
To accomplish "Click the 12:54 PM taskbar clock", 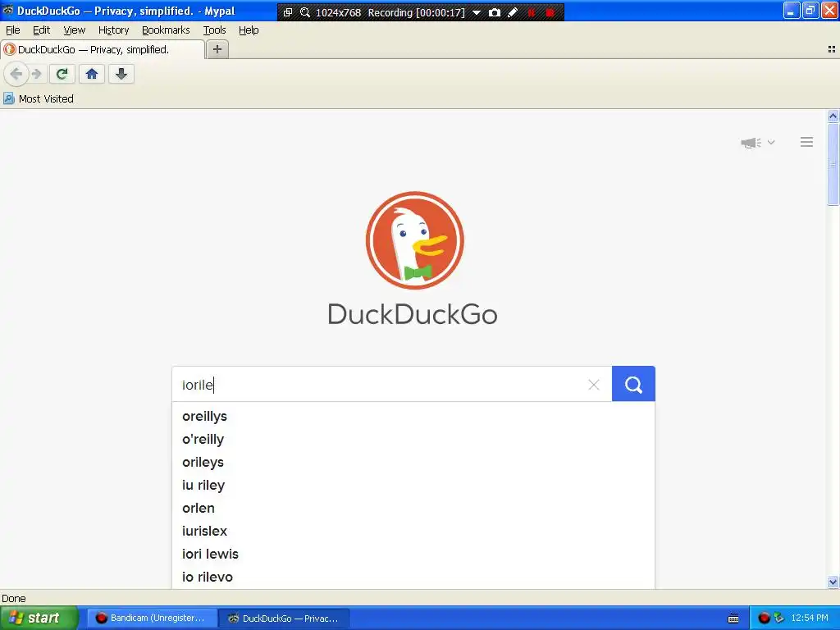I will (810, 618).
